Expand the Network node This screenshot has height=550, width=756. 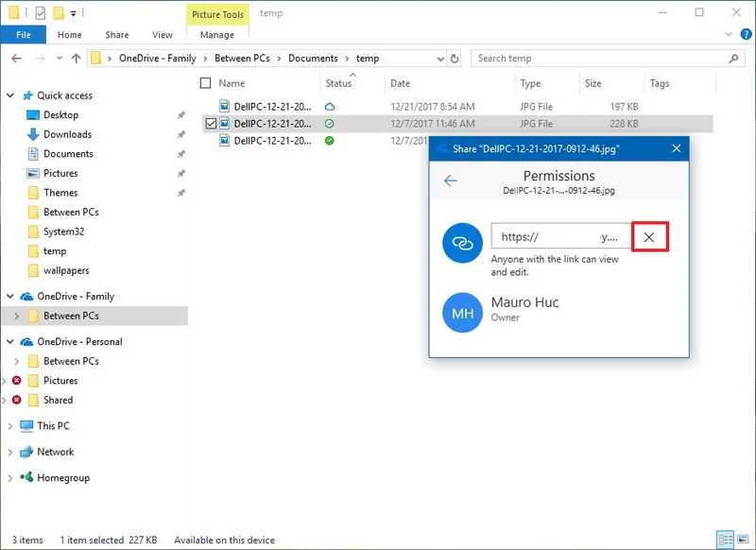point(10,452)
